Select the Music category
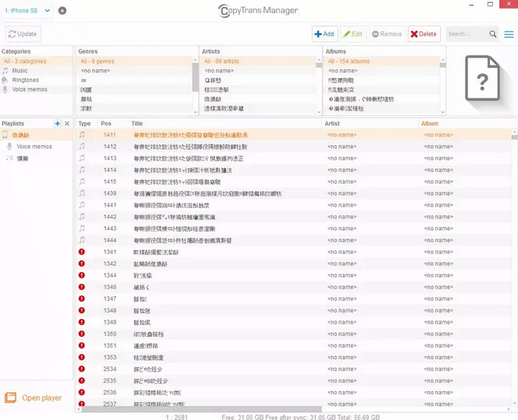Screen dimensions: 518x420 coord(36,71)
